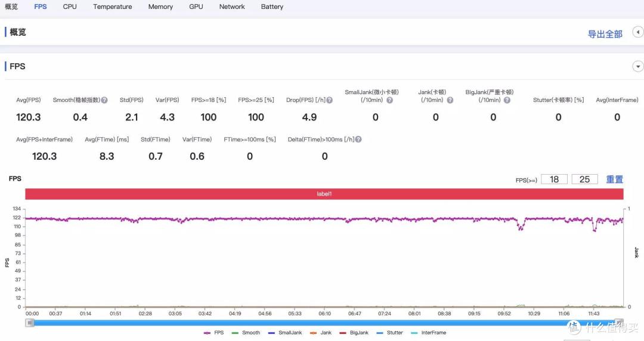This screenshot has width=644, height=341.
Task: Click the Avg(FPS) value 120.3
Action: 29,117
